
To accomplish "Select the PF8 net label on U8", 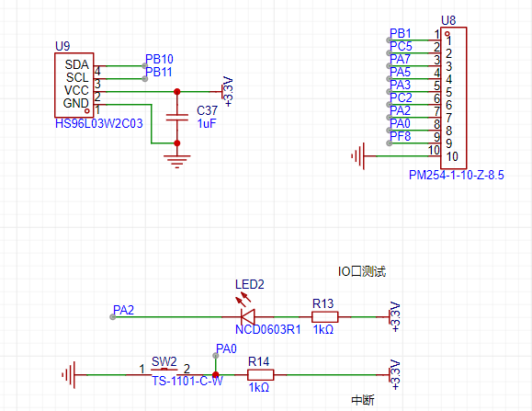I will [401, 136].
